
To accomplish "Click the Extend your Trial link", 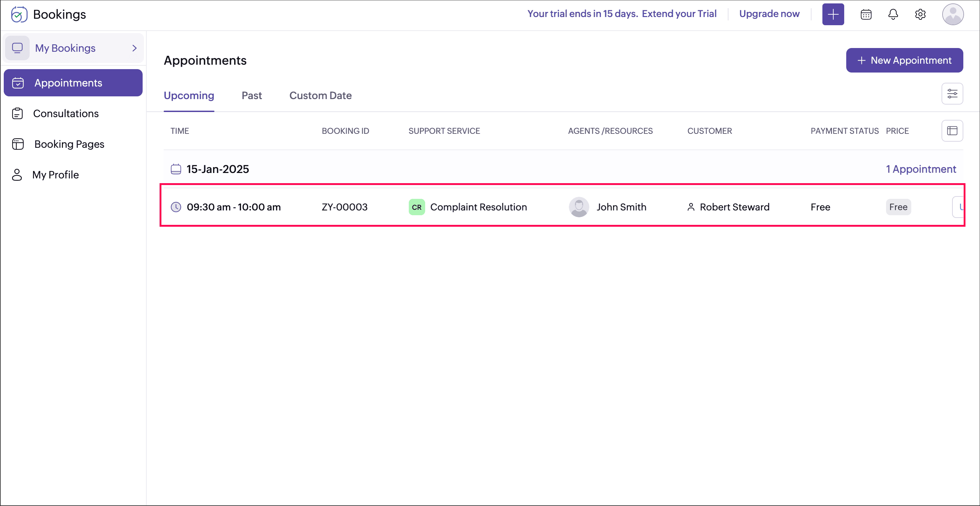I will tap(679, 14).
